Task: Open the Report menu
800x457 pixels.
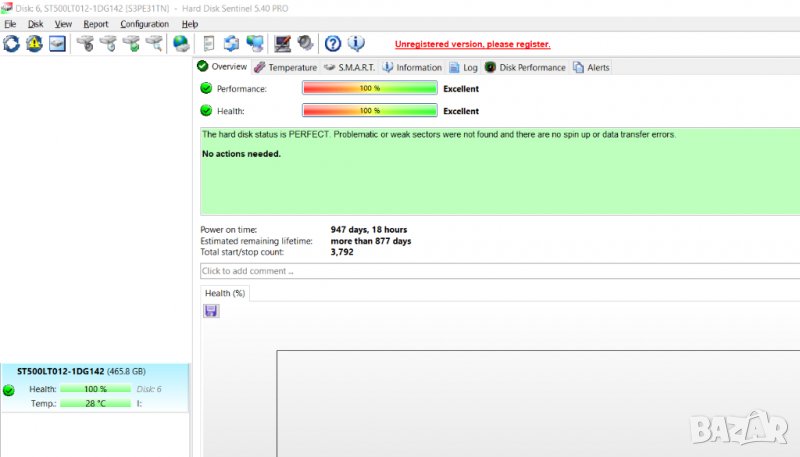Action: tap(96, 24)
